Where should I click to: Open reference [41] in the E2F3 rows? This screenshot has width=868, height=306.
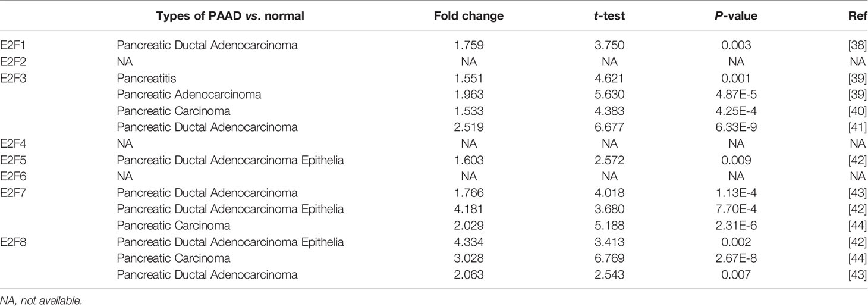pyautogui.click(x=858, y=127)
